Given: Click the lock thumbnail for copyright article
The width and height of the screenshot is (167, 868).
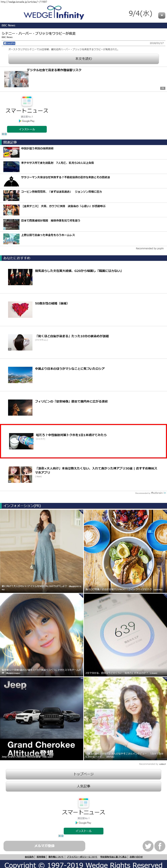Looking at the screenshot, I should click(x=16, y=79).
